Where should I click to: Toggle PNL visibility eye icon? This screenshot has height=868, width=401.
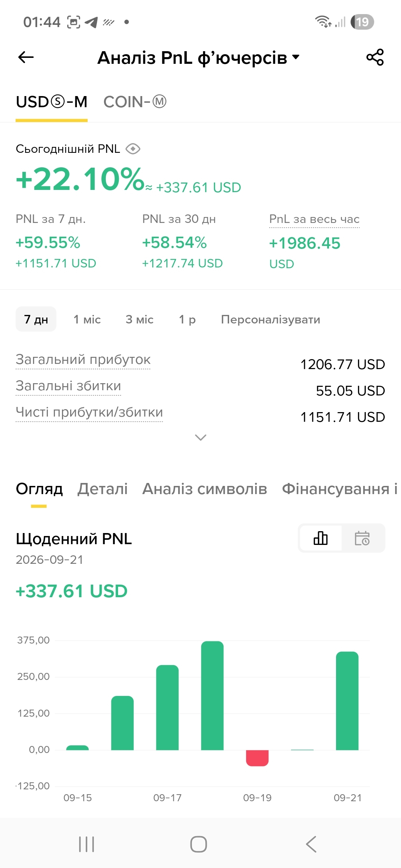(133, 149)
